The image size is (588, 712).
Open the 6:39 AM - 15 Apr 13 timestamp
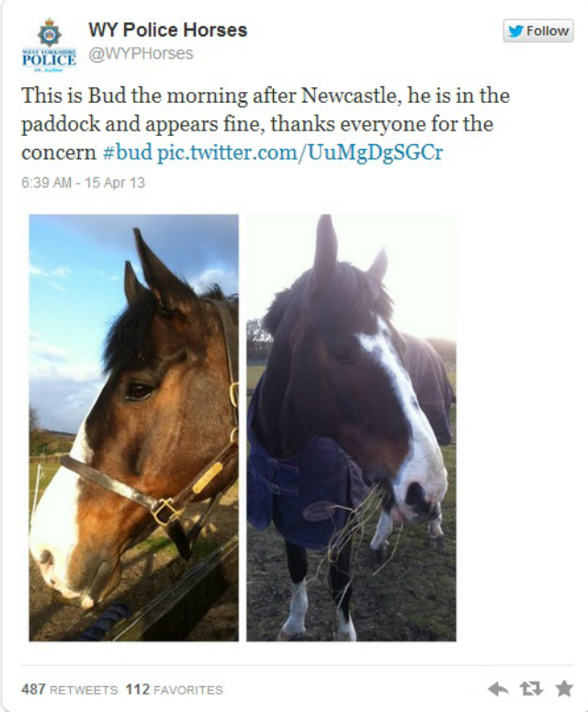coord(83,183)
